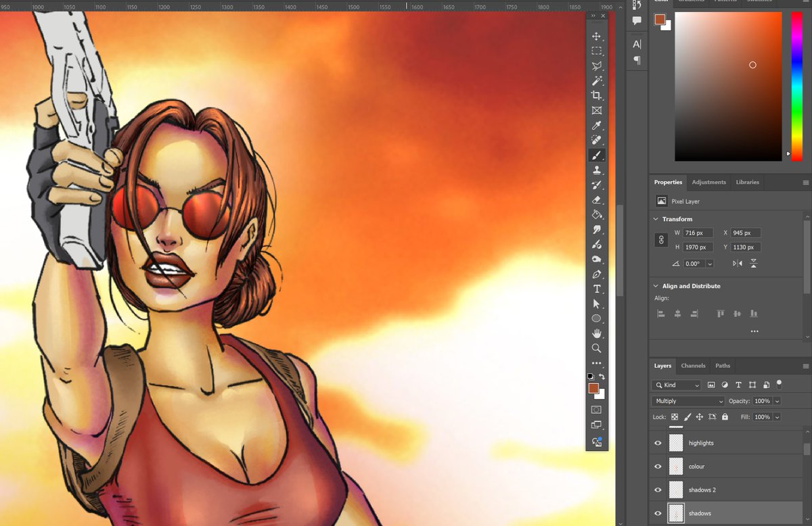Select the Sponge tool
The height and width of the screenshot is (526, 812).
click(x=596, y=260)
